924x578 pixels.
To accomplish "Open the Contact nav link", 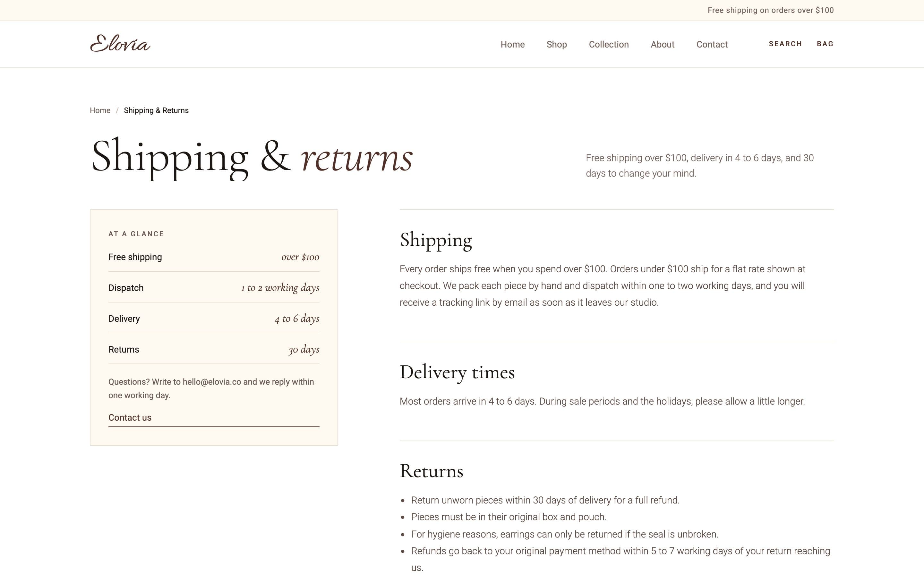I will pos(712,44).
